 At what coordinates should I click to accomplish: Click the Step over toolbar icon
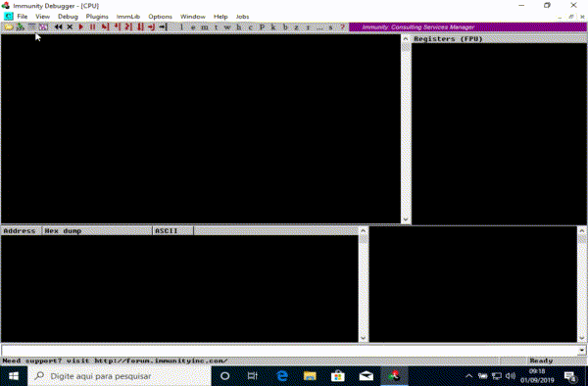[117, 27]
